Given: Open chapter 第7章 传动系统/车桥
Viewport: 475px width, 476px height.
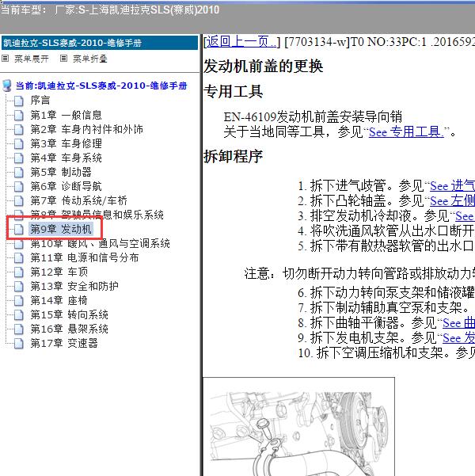Looking at the screenshot, I should click(78, 200).
